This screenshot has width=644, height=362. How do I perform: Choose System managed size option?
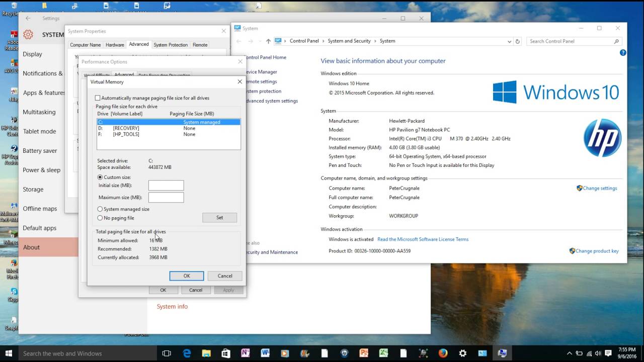coord(100,209)
